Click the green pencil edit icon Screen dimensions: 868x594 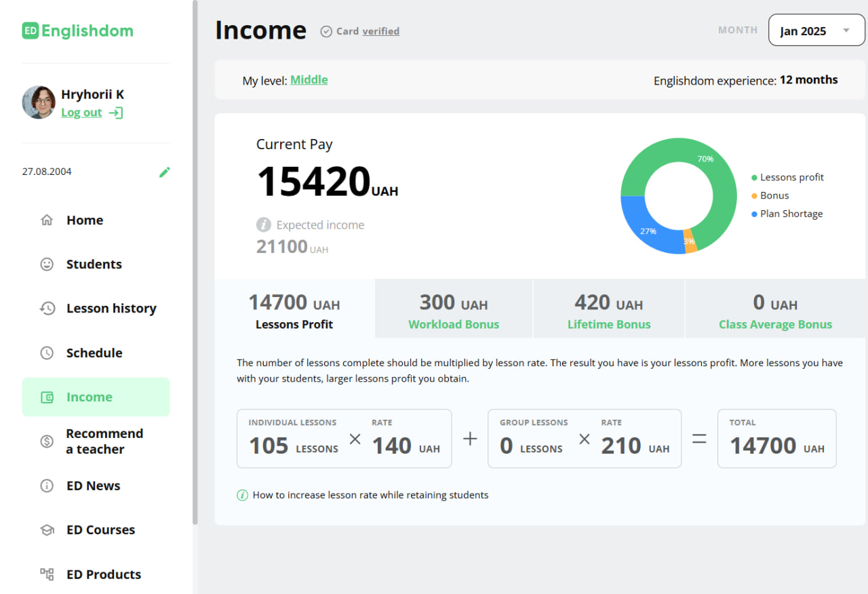pyautogui.click(x=164, y=172)
